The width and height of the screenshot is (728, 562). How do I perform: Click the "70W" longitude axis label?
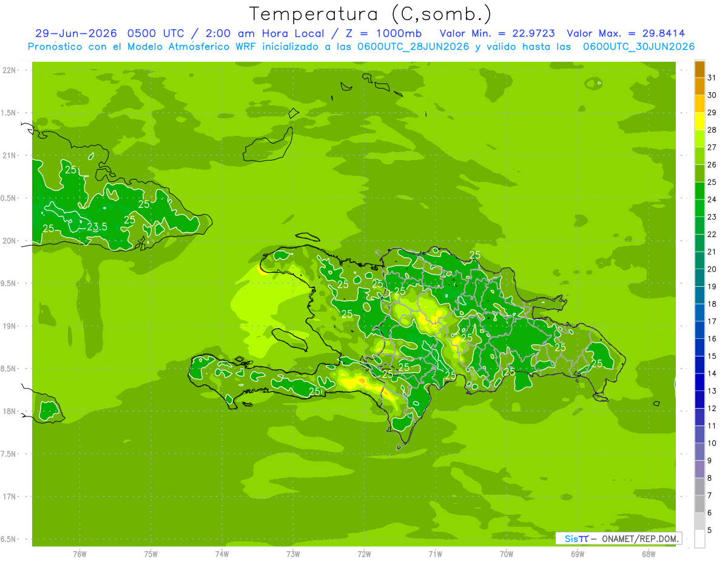tap(507, 554)
